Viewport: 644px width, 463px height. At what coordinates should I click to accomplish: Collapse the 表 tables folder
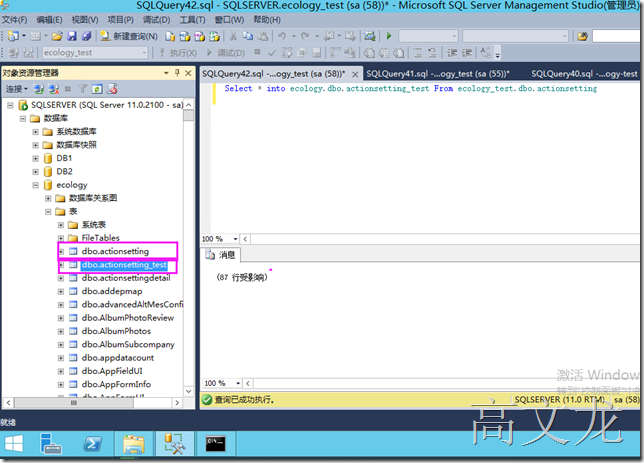click(48, 212)
